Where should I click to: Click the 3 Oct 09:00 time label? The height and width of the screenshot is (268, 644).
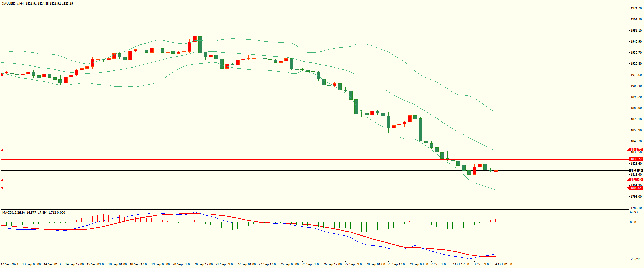coord(482,264)
